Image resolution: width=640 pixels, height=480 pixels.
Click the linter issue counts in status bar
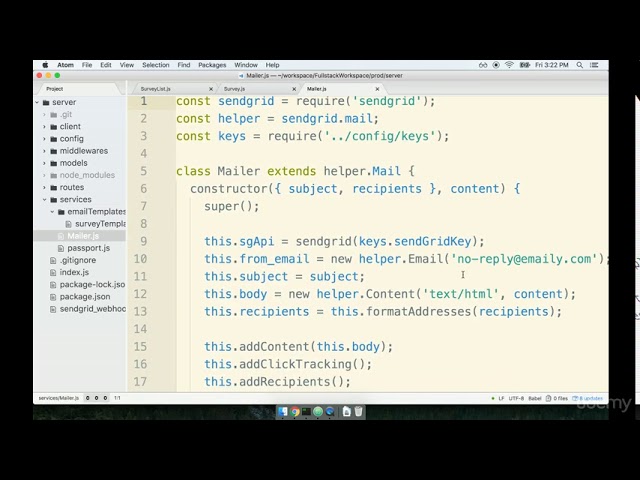96,398
